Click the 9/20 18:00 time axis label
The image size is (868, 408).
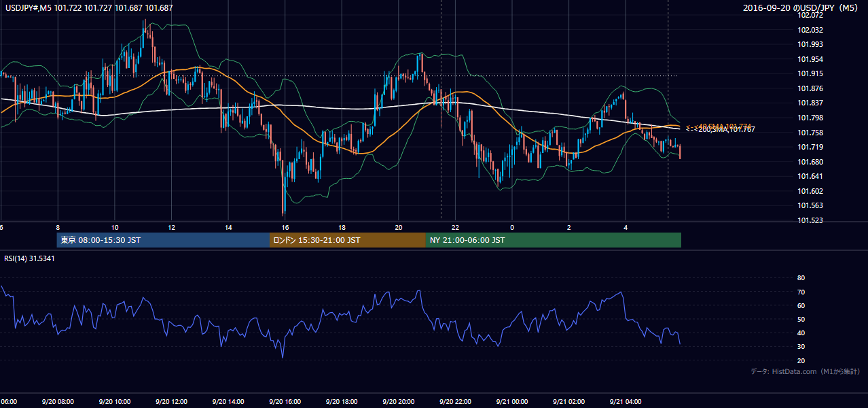(342, 402)
